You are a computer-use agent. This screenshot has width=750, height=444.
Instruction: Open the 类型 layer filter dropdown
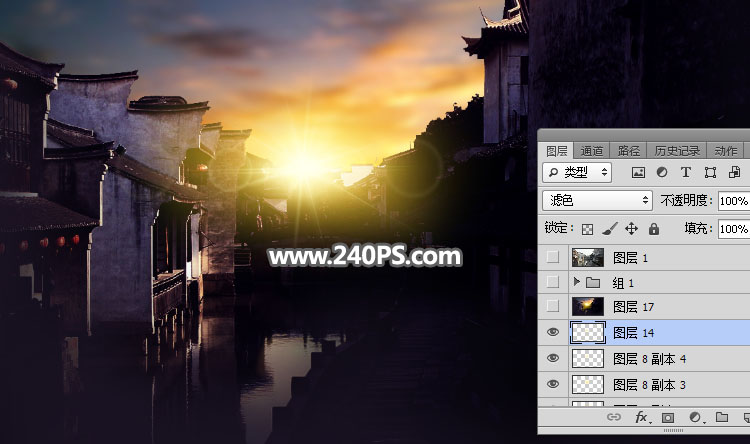coord(577,172)
